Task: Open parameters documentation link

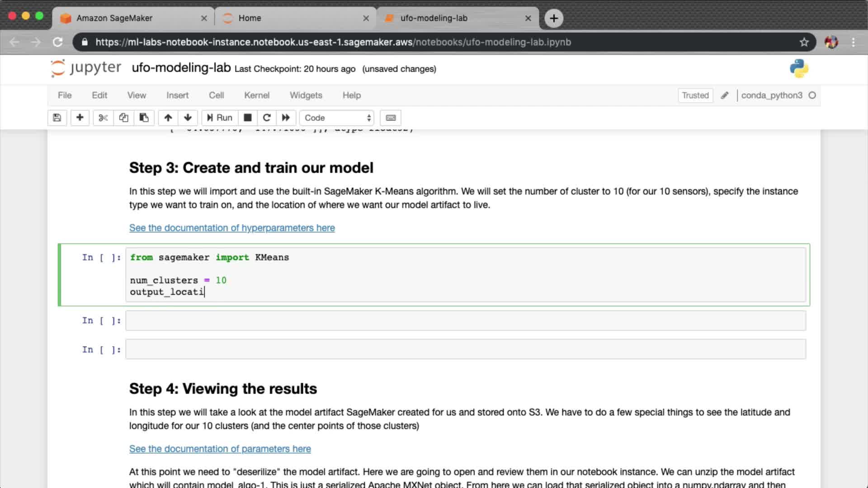Action: [220, 449]
